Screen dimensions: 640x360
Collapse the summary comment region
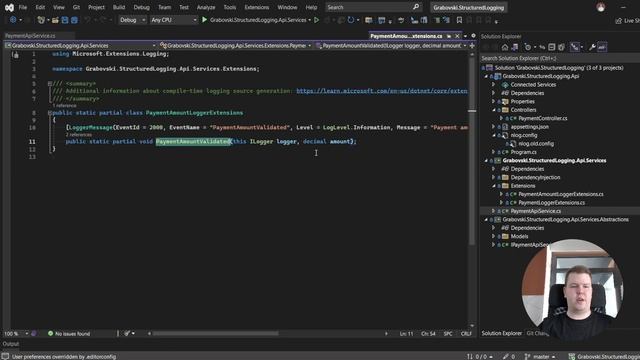(50, 84)
